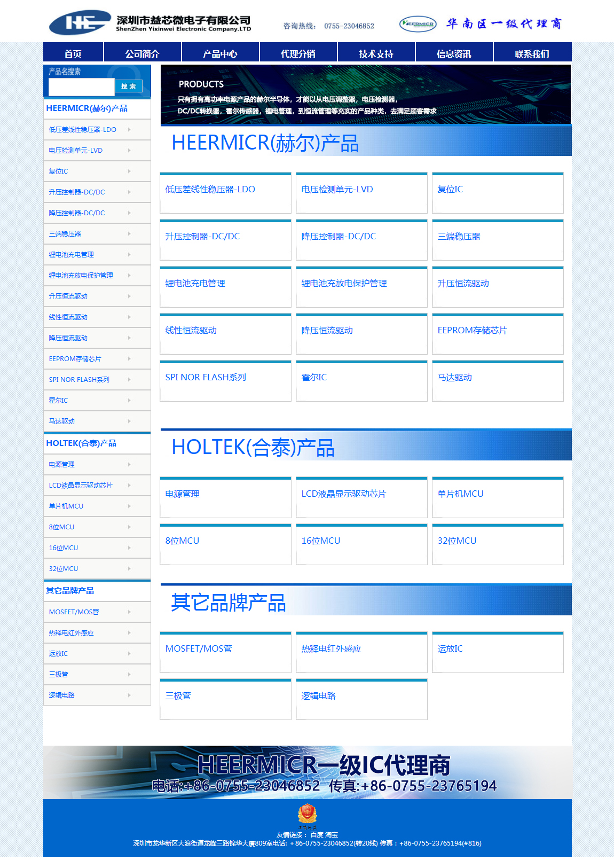Open sidebar link 32位MCU
This screenshot has height=868, width=614.
click(x=64, y=569)
